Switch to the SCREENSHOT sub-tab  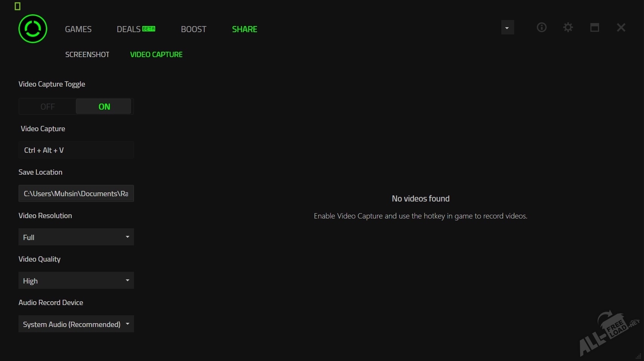[87, 54]
